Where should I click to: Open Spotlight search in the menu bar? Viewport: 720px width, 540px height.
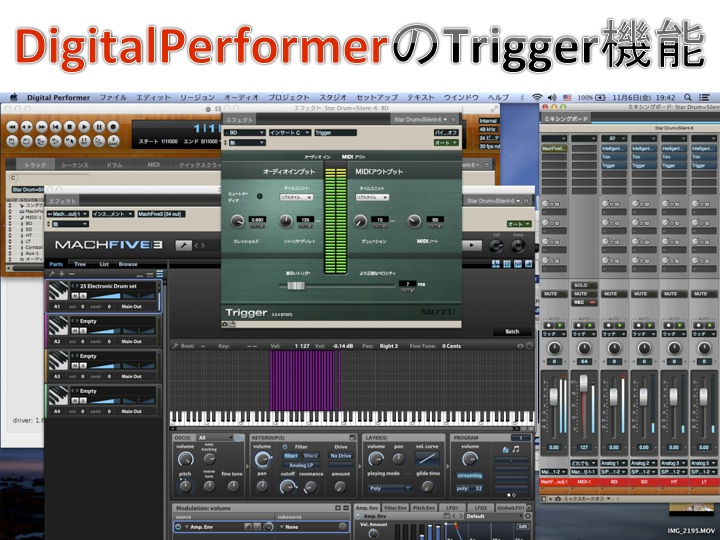click(x=687, y=97)
